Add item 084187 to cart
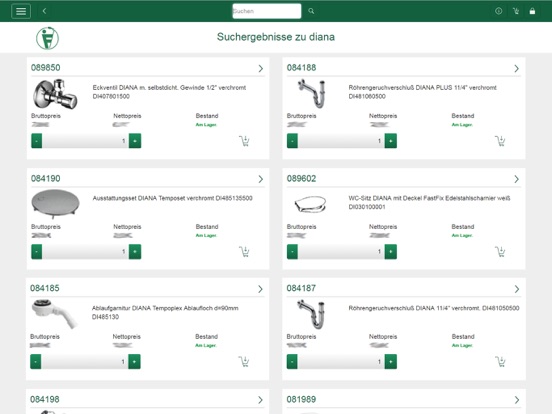The width and height of the screenshot is (552, 414). click(500, 362)
